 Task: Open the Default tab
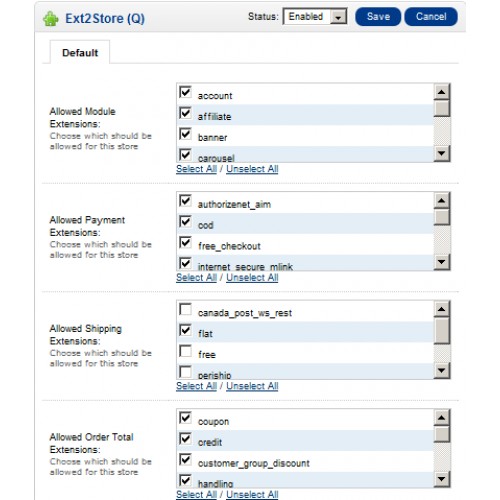pos(80,53)
